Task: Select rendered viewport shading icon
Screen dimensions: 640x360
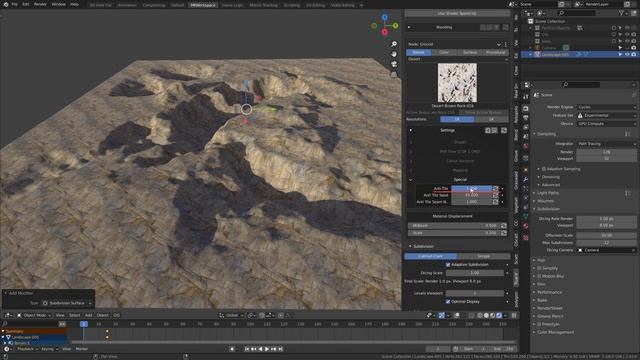Action: point(499,315)
